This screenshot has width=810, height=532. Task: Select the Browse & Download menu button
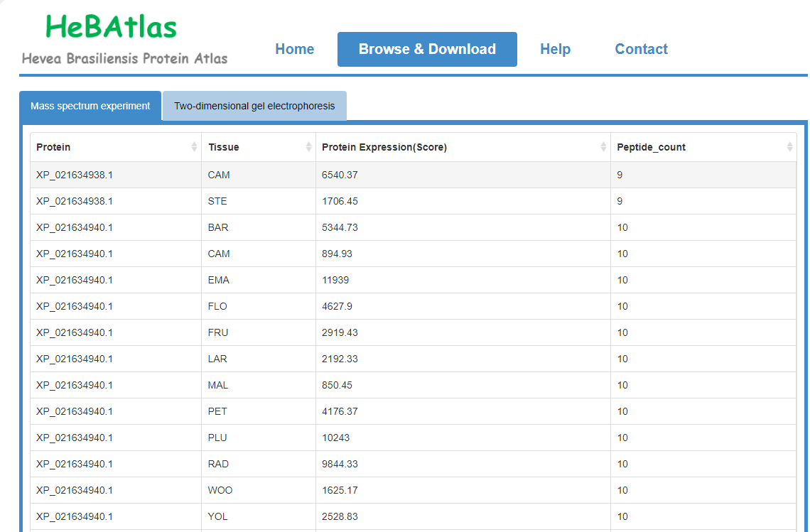pos(427,49)
